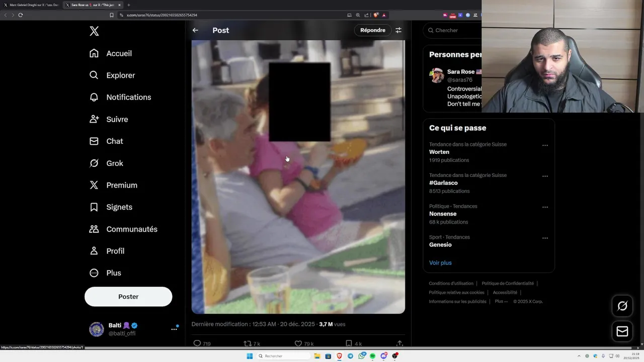Click the address bar URL
The height and width of the screenshot is (362, 644).
tap(162, 15)
